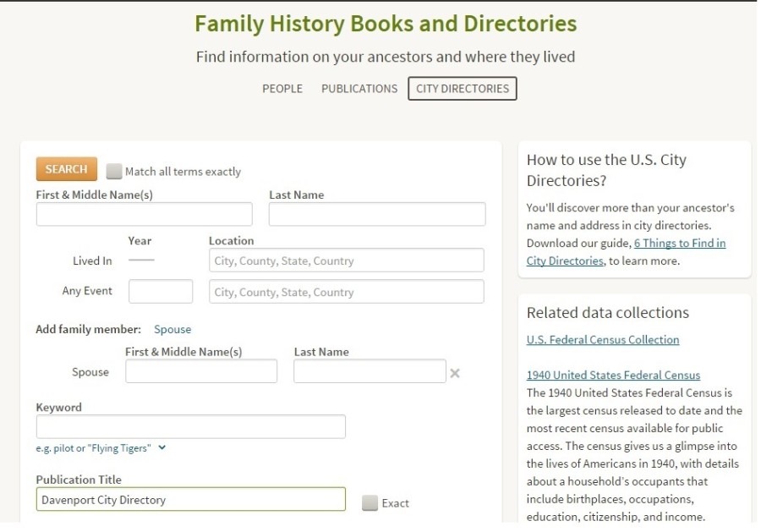Open 6 Things to Find in City Directories guide
The width and height of the screenshot is (761, 532).
coord(626,252)
